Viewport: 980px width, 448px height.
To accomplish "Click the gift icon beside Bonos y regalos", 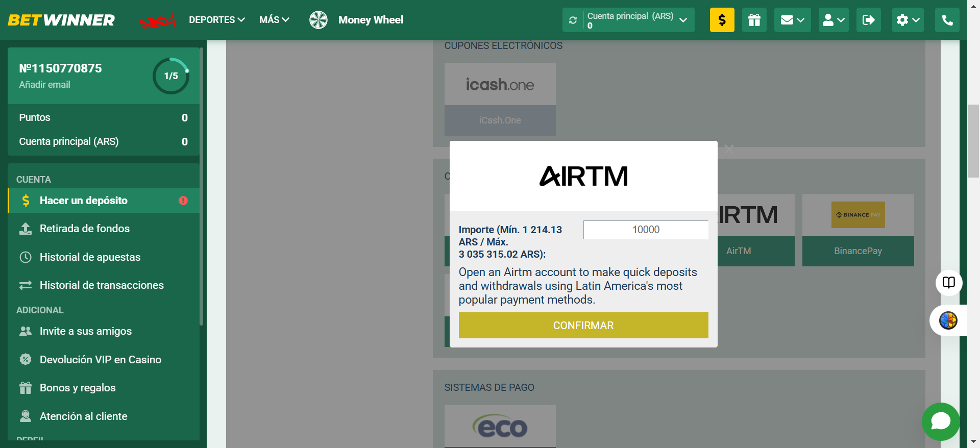I will click(26, 388).
